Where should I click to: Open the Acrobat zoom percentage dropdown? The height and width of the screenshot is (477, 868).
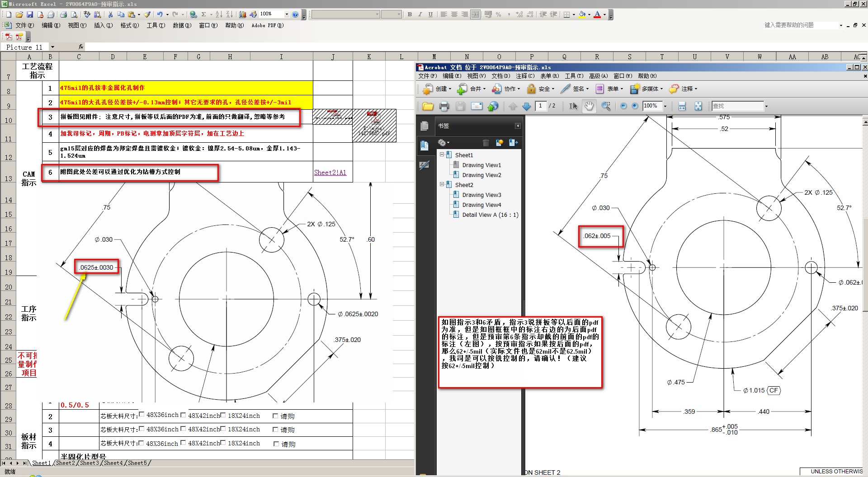(665, 106)
